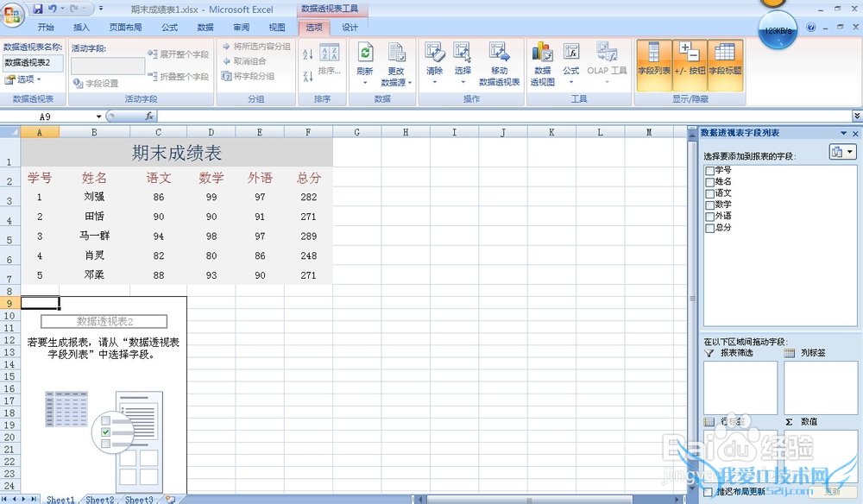Click cell with name 马一群
The width and height of the screenshot is (863, 504).
pos(94,236)
